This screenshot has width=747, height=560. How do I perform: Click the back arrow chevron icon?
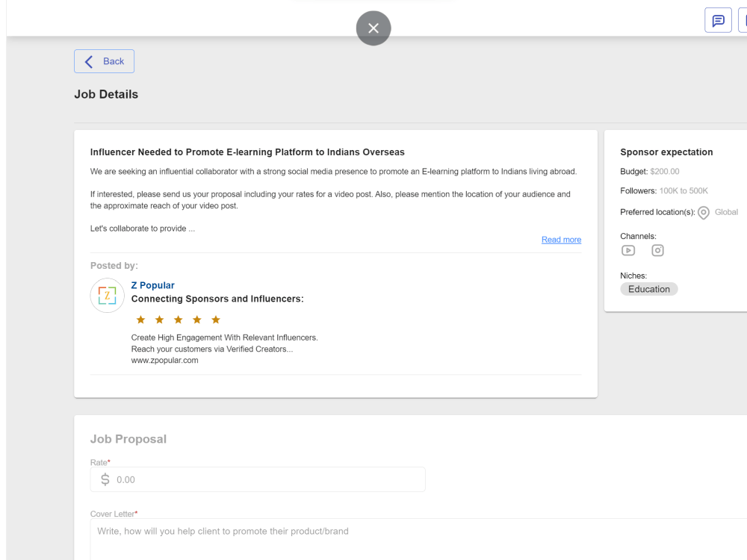(89, 61)
